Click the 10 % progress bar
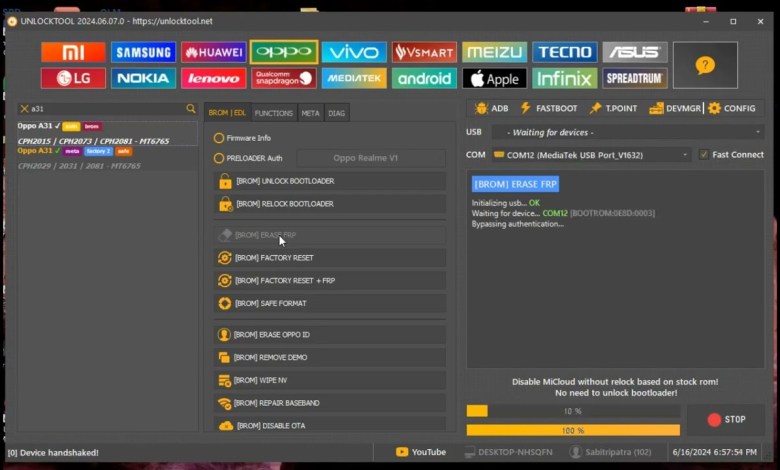Screen dimensions: 780x470 coord(573,411)
